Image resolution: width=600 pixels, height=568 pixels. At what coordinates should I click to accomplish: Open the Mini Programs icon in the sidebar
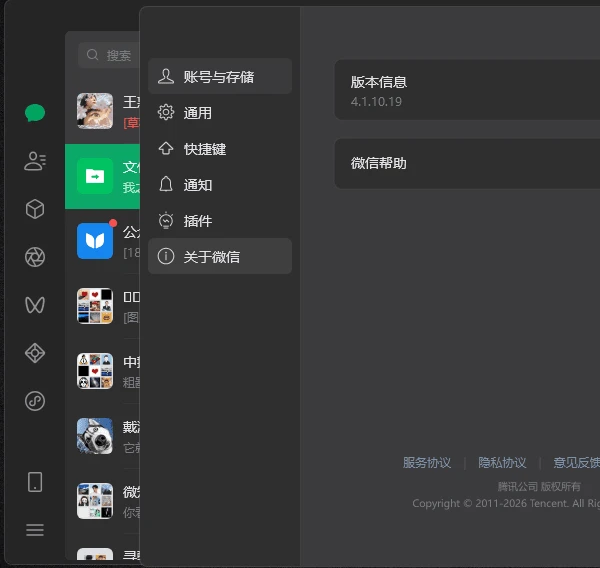pyautogui.click(x=35, y=401)
